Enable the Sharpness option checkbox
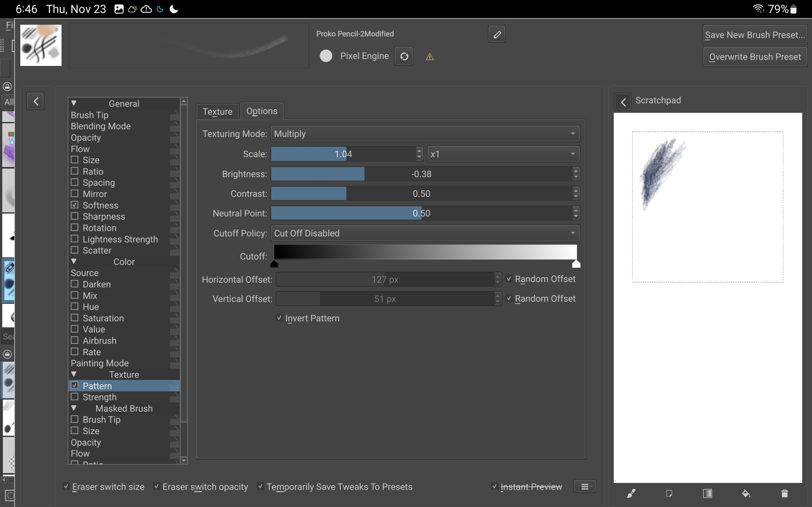Viewport: 812px width, 507px height. click(x=75, y=216)
